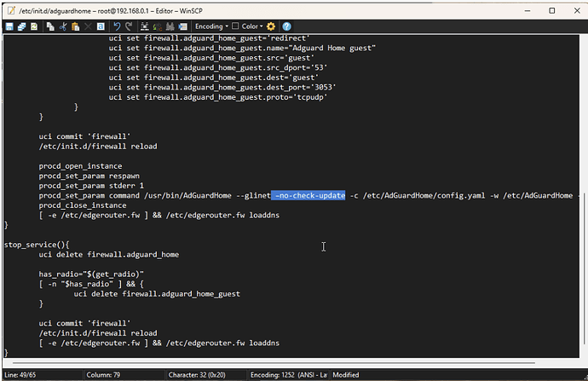Click the Reload file icon
This screenshot has height=381, width=588.
36,26
